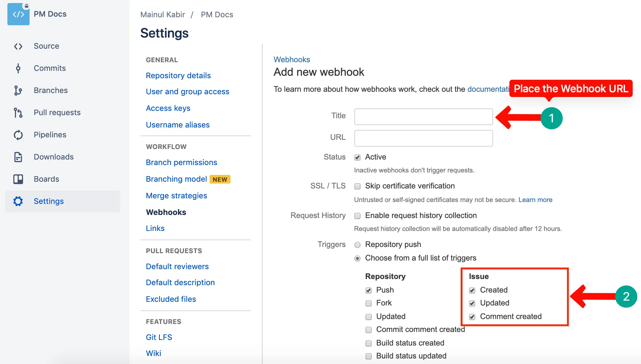Go to Downloads using the sidebar icon
The height and width of the screenshot is (364, 641).
pyautogui.click(x=18, y=157)
